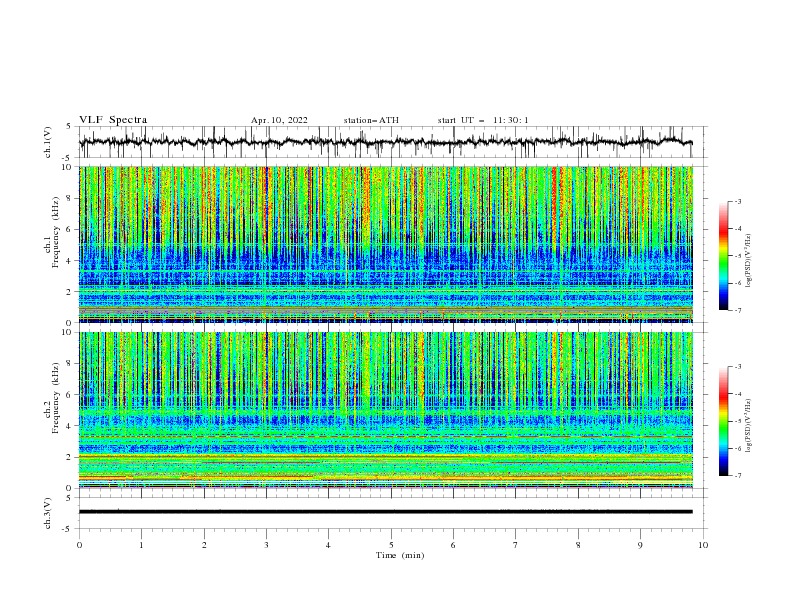Image resolution: width=792 pixels, height=612 pixels.
Task: Select the date text "Apr. 10, 2022"
Action: pos(279,120)
